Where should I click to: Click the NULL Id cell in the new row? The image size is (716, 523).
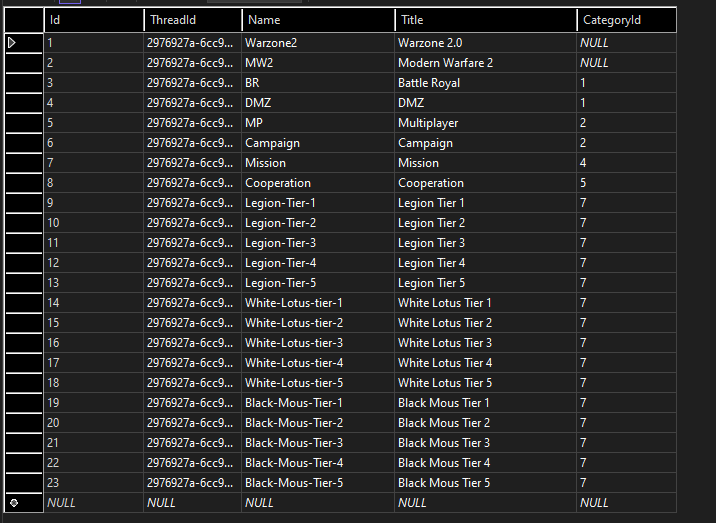coord(94,503)
